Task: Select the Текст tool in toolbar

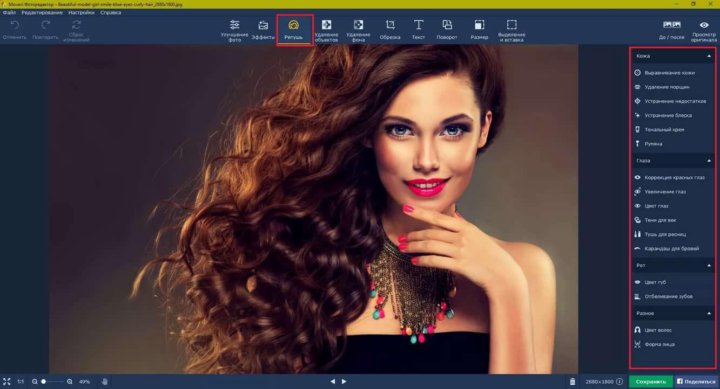Action: (418, 29)
